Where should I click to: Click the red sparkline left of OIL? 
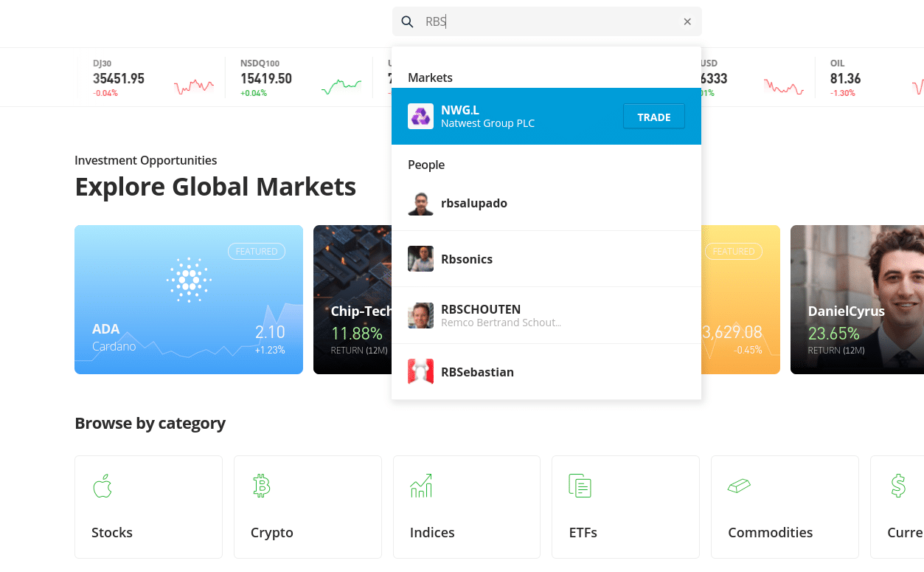(784, 87)
